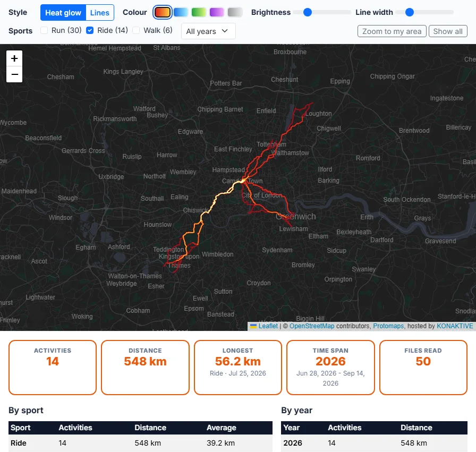Choose the grey colour swatch
Image resolution: width=476 pixels, height=452 pixels.
pos(235,12)
